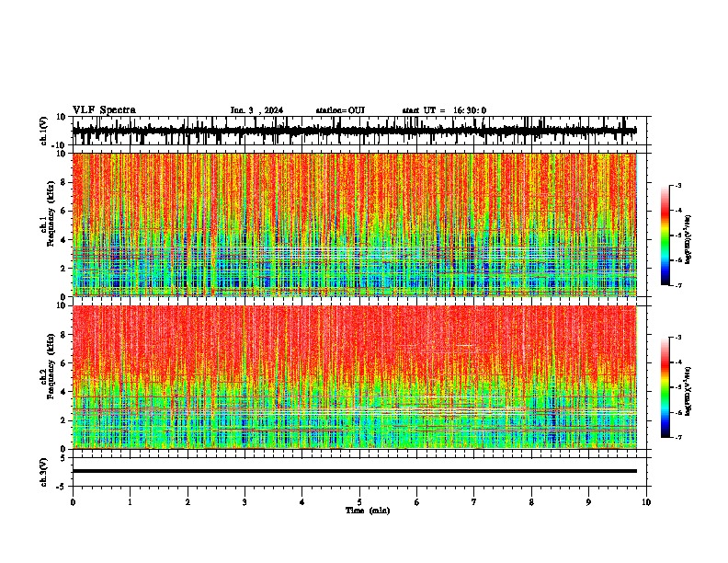
Task: Click the "6" kHz tick of ch.2 spectrogram
Action: [x=63, y=363]
